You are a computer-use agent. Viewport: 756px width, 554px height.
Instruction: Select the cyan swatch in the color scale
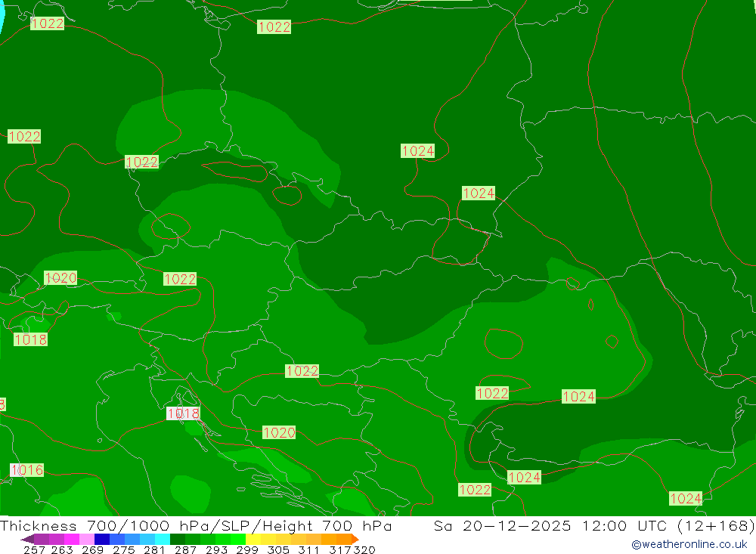163,539
